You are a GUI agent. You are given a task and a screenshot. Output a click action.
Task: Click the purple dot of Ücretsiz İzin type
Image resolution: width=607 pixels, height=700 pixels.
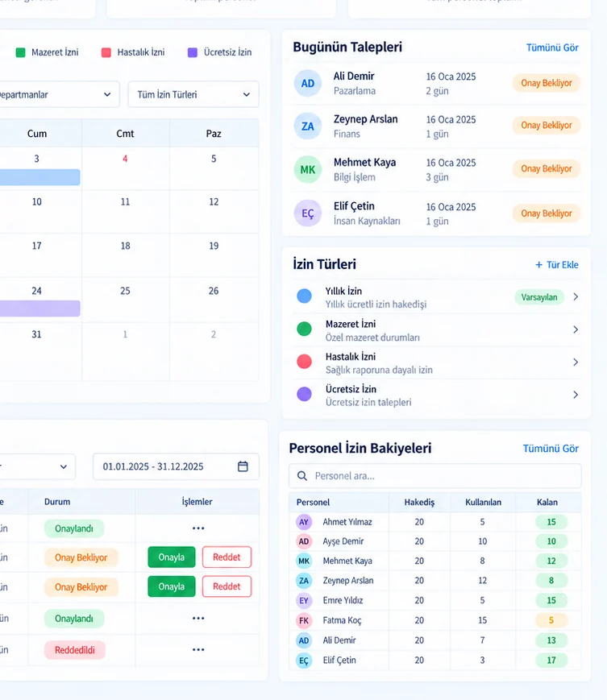pyautogui.click(x=304, y=394)
